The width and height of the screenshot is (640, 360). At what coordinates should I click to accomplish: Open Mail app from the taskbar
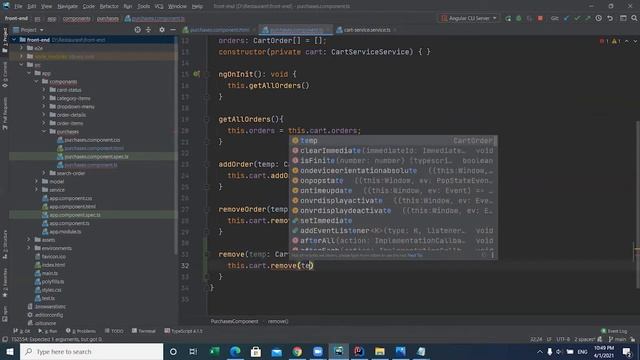pos(276,351)
